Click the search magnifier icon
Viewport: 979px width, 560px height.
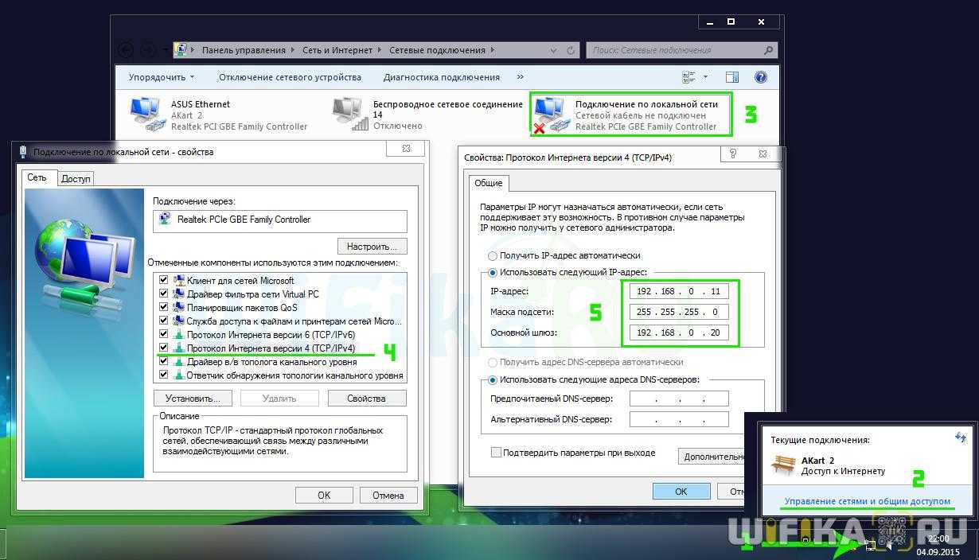[x=768, y=50]
